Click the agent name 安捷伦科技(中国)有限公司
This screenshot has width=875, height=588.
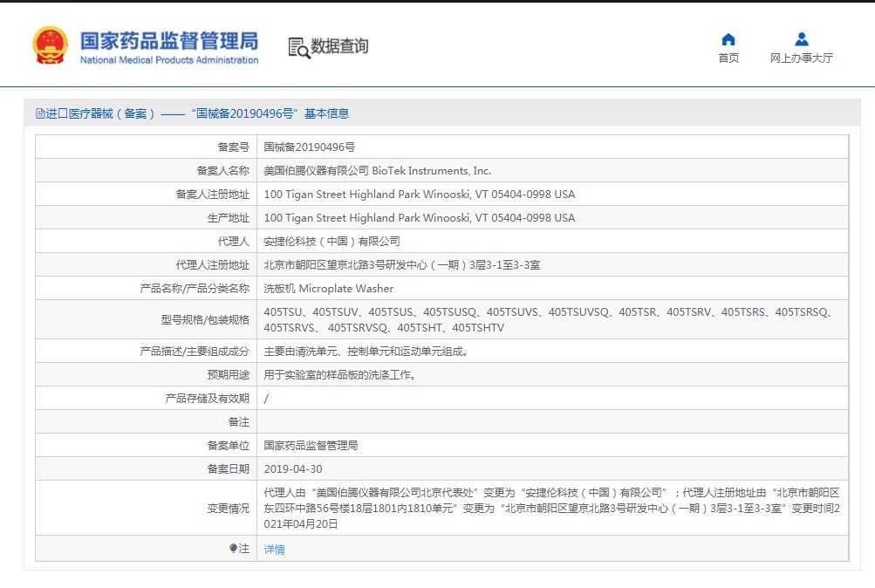click(x=332, y=242)
